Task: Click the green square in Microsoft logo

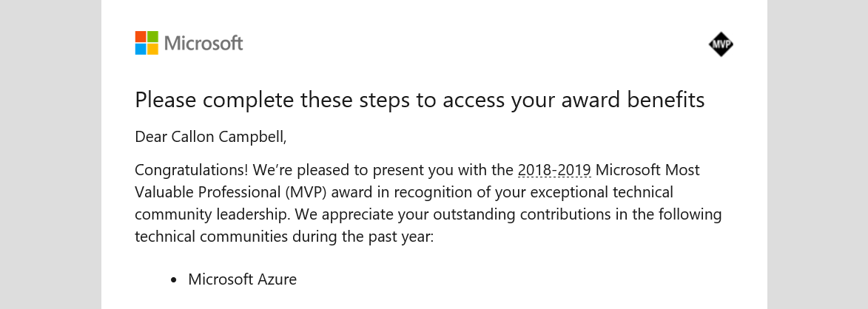Action: coord(152,37)
